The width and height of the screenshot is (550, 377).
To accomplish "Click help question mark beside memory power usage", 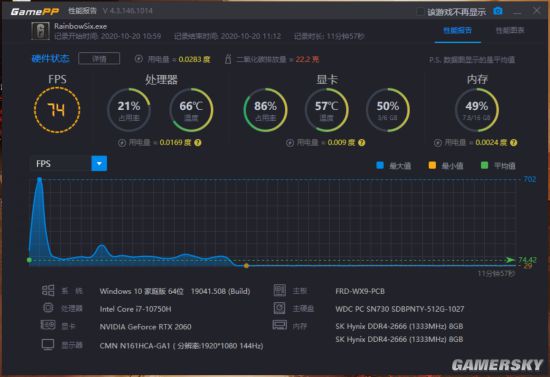I will coord(514,143).
